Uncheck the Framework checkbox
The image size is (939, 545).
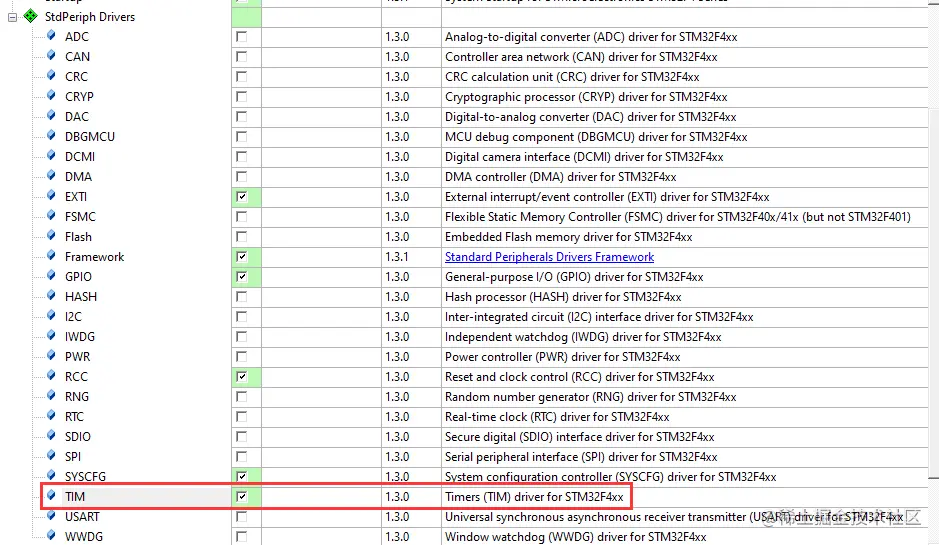[241, 257]
